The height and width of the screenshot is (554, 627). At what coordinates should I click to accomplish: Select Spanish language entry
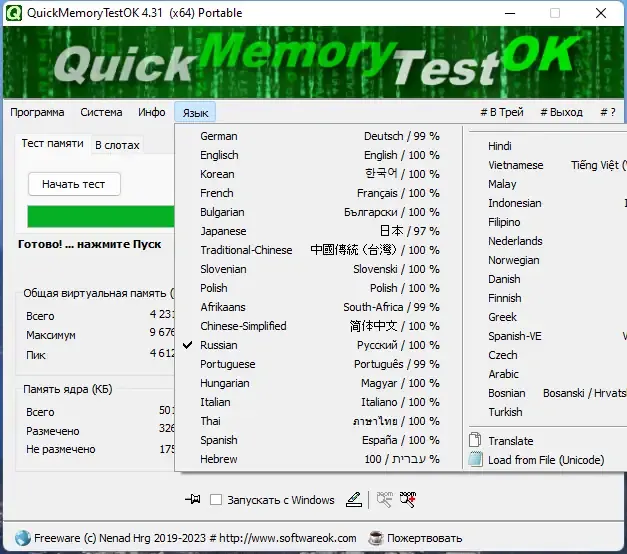point(319,440)
